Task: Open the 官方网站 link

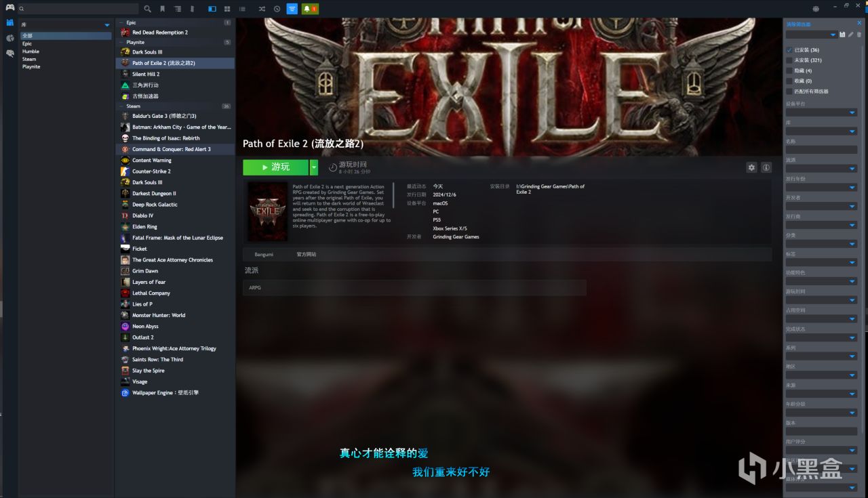Action: [x=307, y=254]
